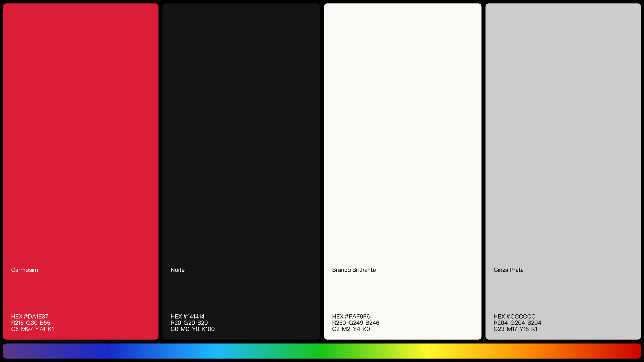Viewport: 644px width, 362px height.
Task: Click the Carmesim red color swatch
Action: click(x=80, y=171)
